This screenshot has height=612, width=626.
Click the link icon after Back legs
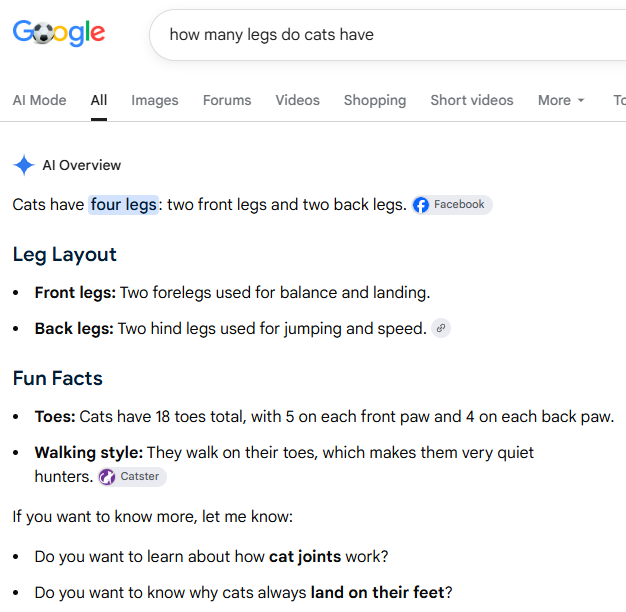point(441,329)
